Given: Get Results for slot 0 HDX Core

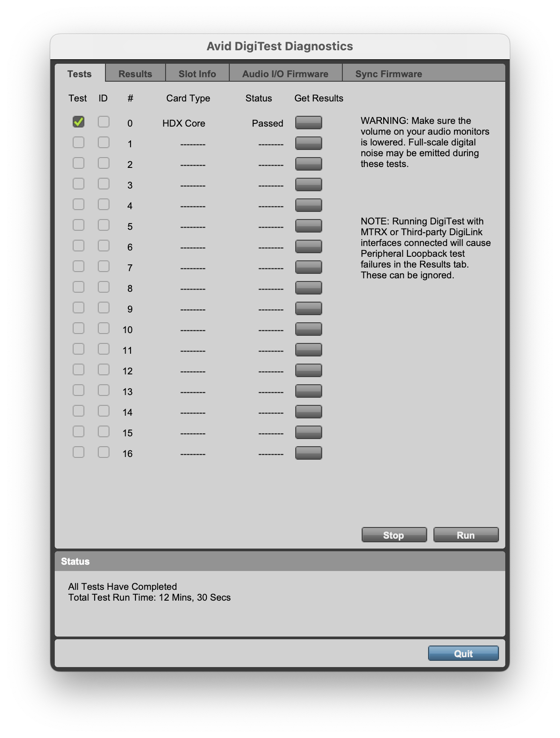Looking at the screenshot, I should coord(309,123).
